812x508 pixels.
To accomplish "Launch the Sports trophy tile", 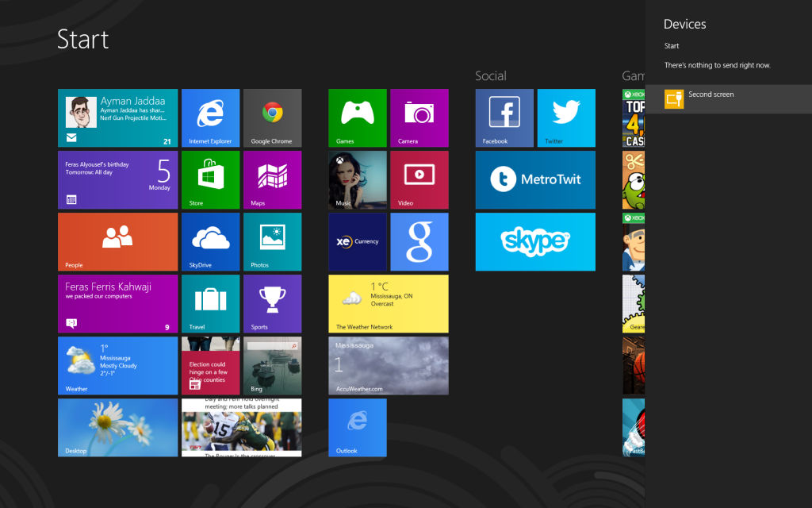I will point(273,304).
